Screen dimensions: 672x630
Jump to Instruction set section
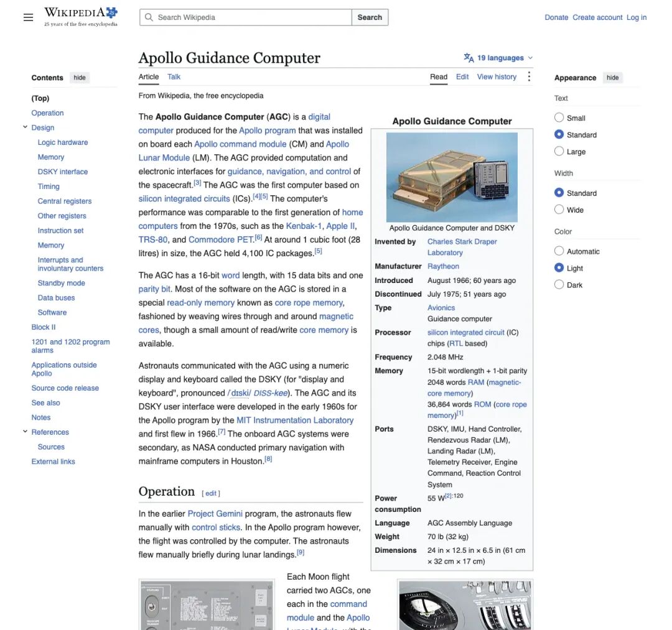click(x=60, y=230)
